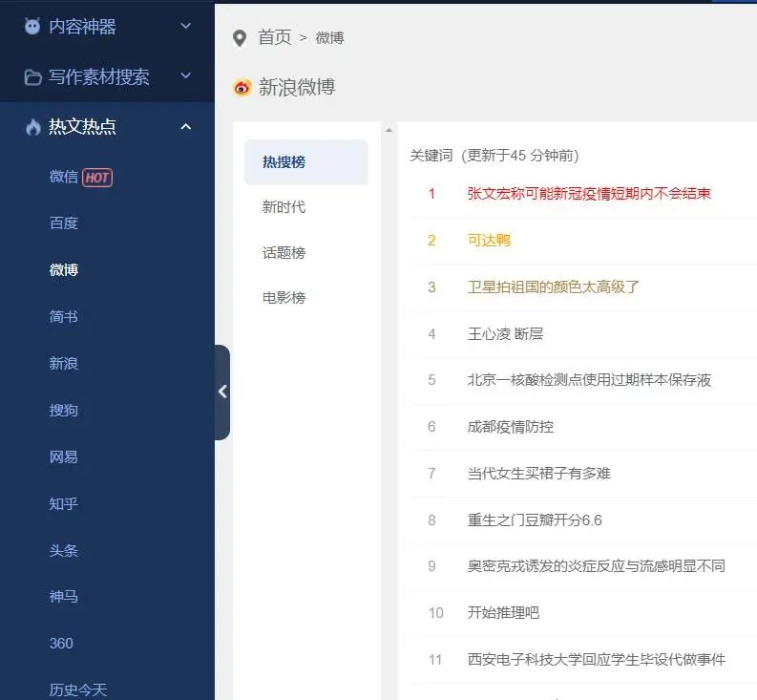
Task: Click 微博 in the breadcrumb
Action: click(329, 37)
